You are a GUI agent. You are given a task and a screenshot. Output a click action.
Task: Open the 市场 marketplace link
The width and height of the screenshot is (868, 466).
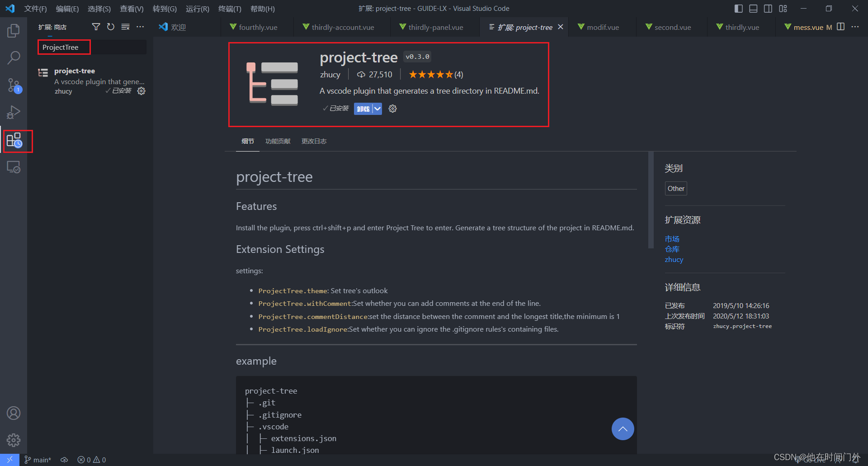[672, 239]
